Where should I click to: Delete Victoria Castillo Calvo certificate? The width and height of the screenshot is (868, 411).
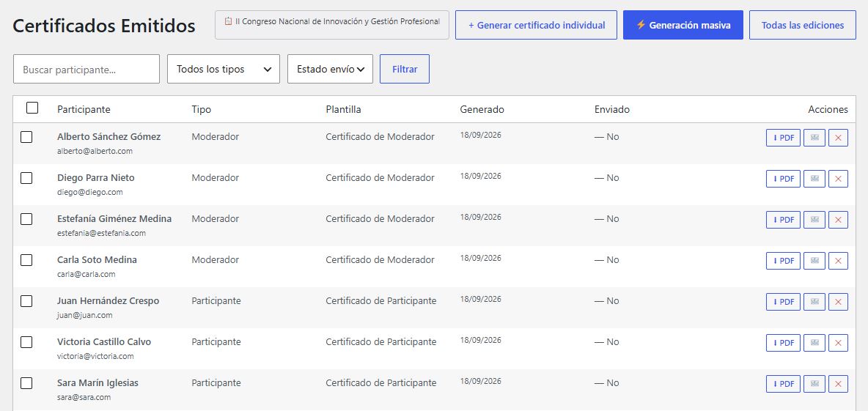(x=838, y=342)
